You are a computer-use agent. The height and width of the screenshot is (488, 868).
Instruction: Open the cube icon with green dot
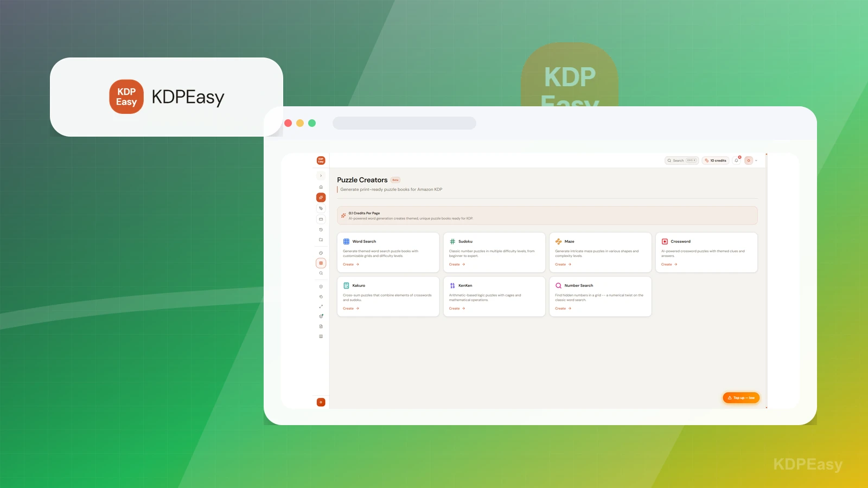pos(321,316)
